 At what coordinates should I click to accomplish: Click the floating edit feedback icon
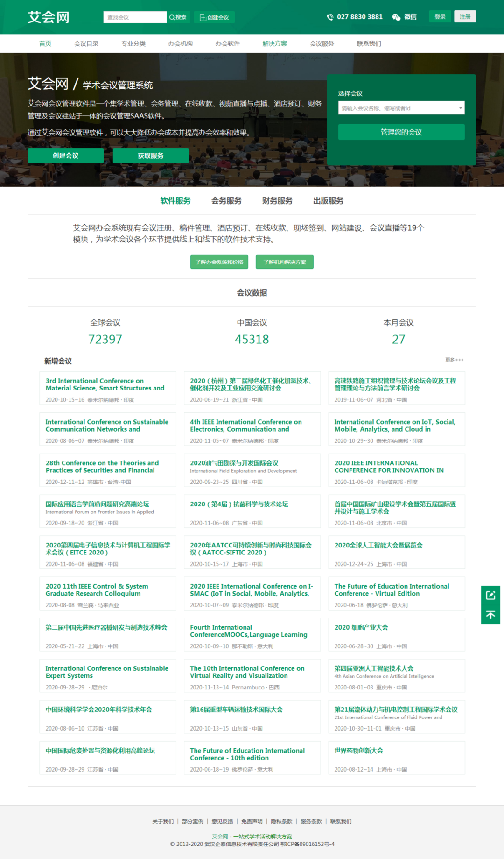[x=490, y=595]
